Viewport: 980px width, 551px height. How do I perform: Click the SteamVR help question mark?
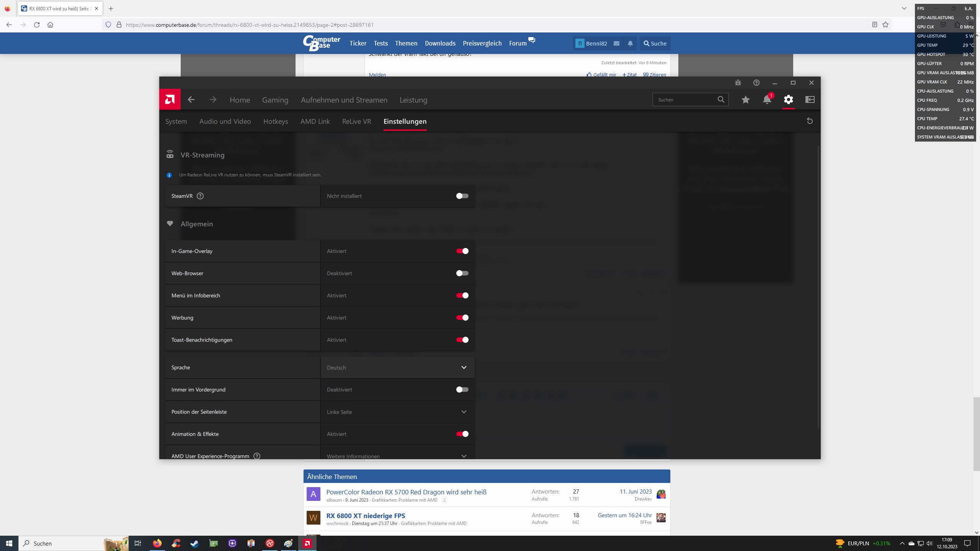pyautogui.click(x=200, y=196)
